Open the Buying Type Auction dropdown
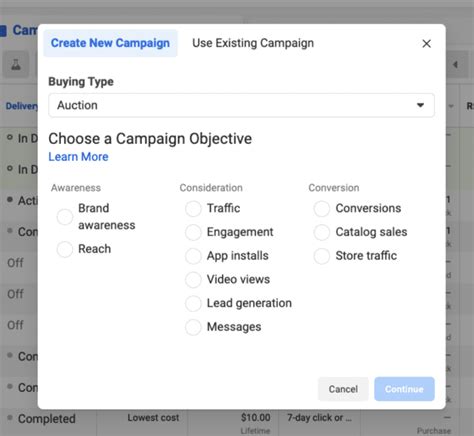Viewport: 474px width, 436px height. point(241,105)
